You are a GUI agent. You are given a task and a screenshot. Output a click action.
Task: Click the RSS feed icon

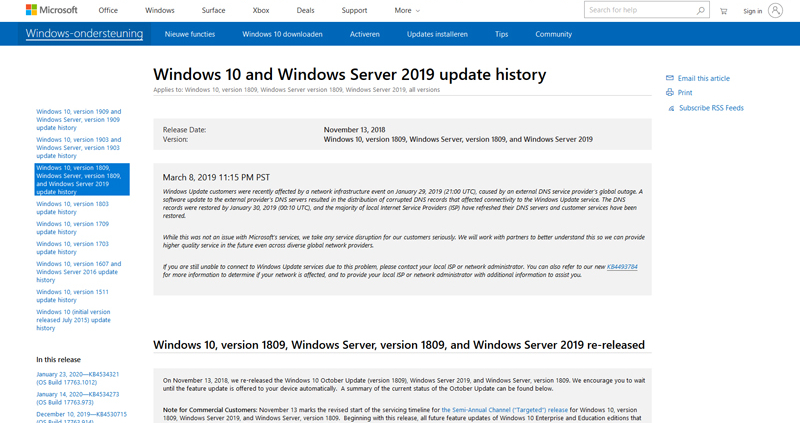pyautogui.click(x=671, y=108)
